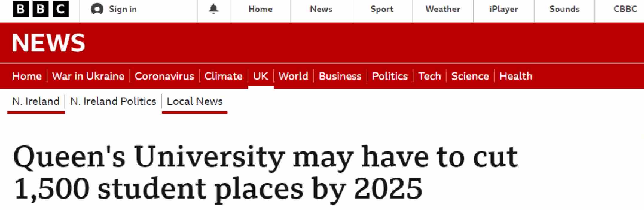Select the Climate news section
This screenshot has width=644, height=210.
(223, 76)
